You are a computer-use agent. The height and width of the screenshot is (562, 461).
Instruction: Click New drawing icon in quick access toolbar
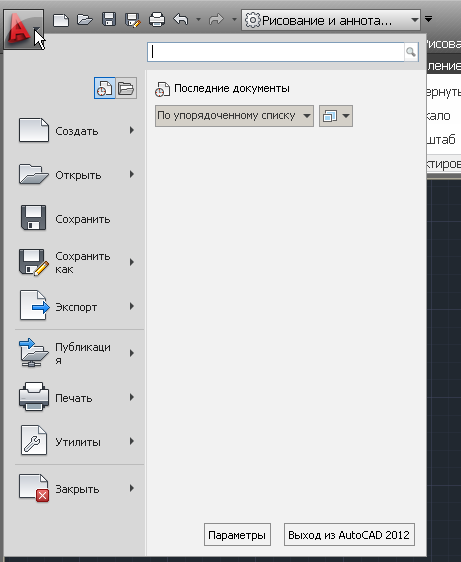point(61,20)
